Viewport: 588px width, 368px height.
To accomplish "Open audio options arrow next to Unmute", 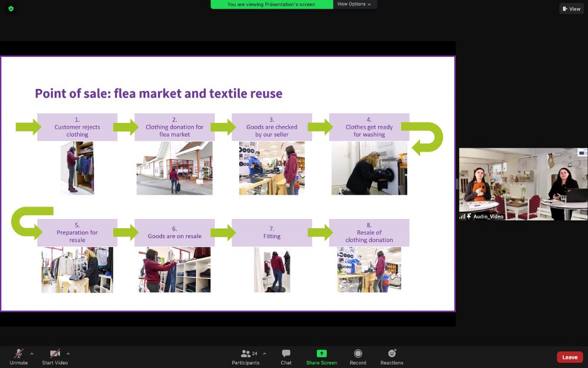I will pos(31,354).
